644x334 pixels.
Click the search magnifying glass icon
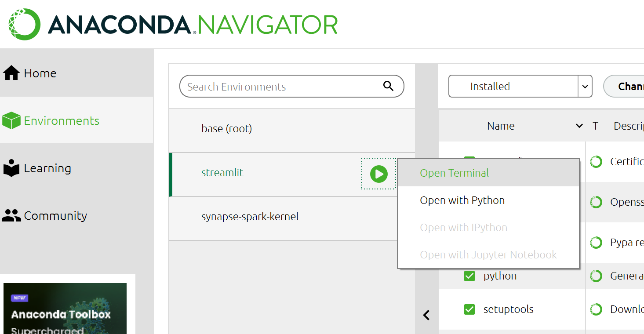388,86
